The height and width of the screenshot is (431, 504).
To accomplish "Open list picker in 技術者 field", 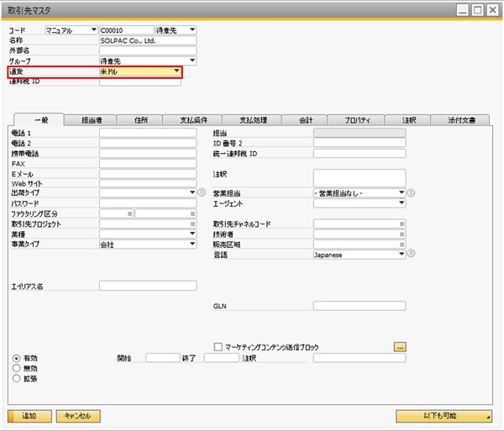I will pos(402,234).
